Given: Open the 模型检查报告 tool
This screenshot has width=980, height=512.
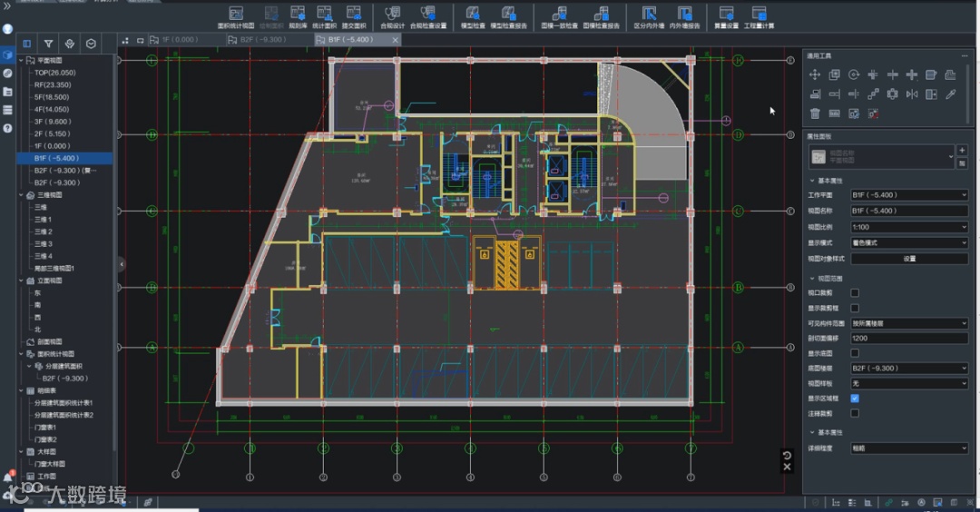Looking at the screenshot, I should (509, 17).
